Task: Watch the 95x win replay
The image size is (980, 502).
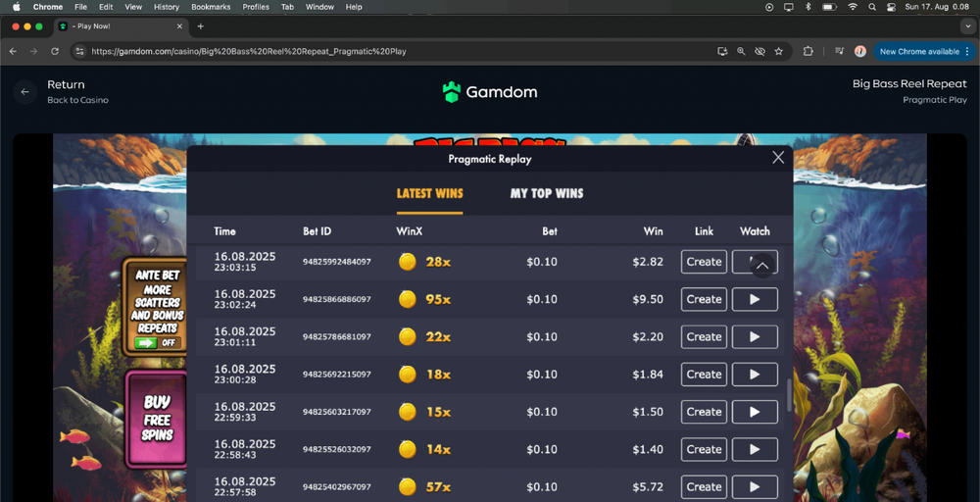Action: pyautogui.click(x=755, y=300)
